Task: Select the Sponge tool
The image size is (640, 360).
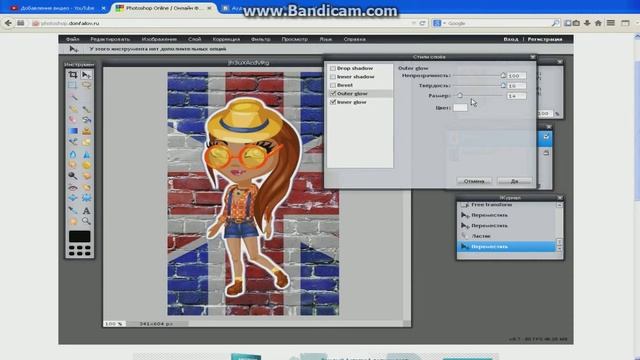Action: pos(86,164)
